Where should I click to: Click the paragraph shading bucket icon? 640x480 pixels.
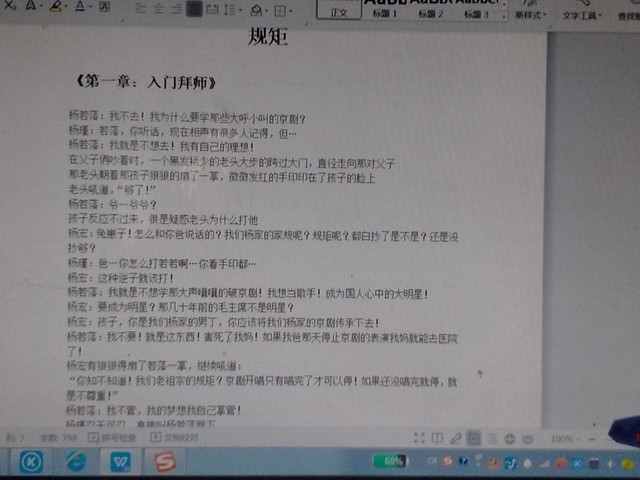pos(258,10)
